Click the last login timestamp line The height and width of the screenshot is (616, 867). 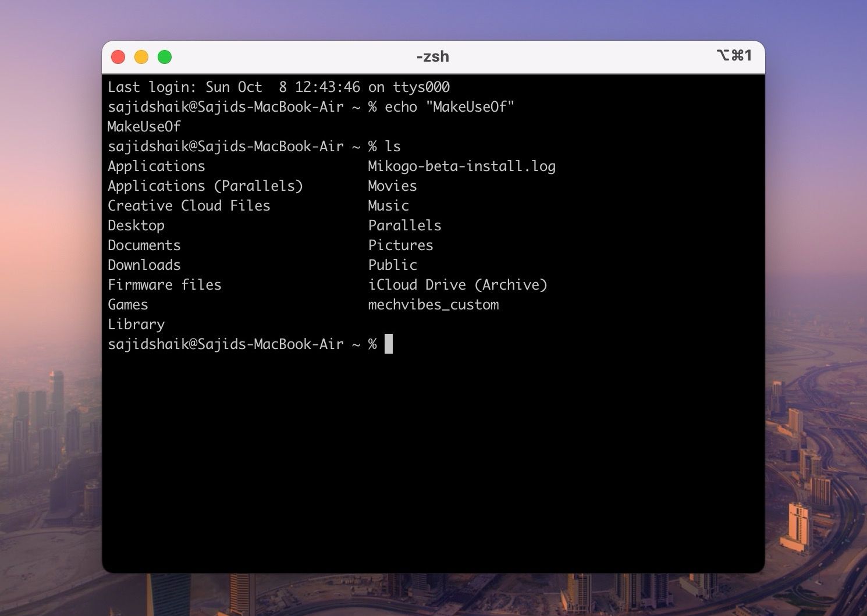coord(278,87)
